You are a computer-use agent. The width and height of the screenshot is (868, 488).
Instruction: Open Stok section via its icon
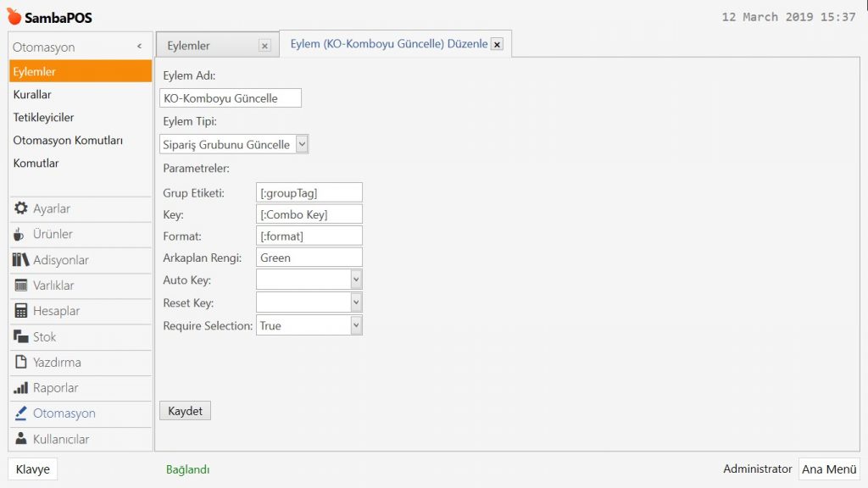(x=21, y=337)
